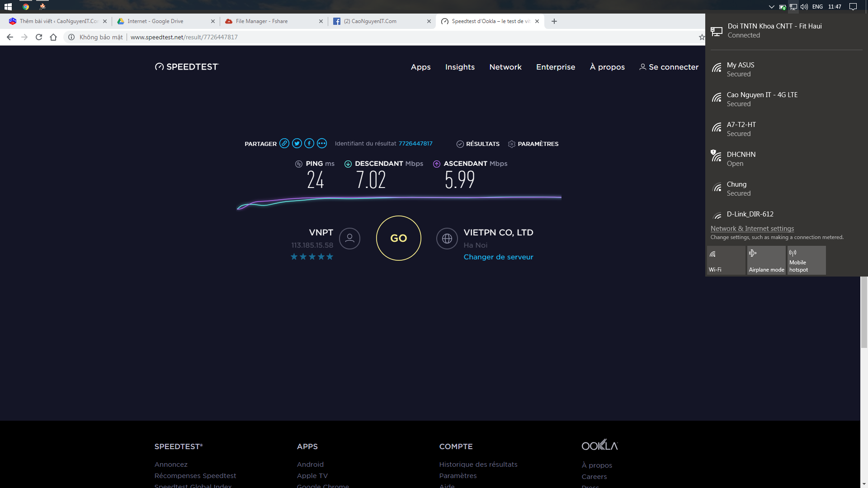Viewport: 868px width, 488px height.
Task: Toggle Mobile hotspot tile
Action: point(807,260)
